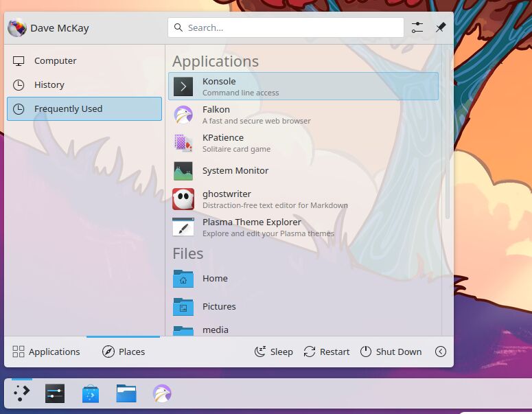The image size is (532, 414).
Task: Click the Restart arrows icon
Action: point(310,352)
